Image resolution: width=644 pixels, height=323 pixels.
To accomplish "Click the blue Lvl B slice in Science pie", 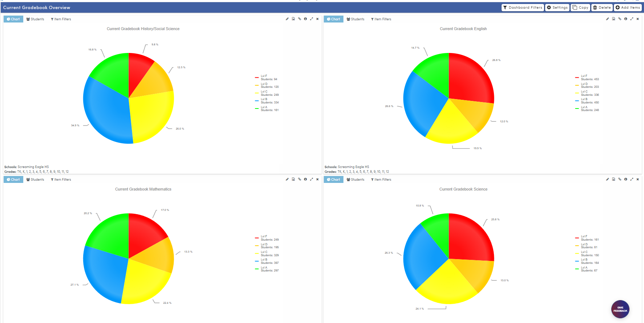I will (422, 258).
